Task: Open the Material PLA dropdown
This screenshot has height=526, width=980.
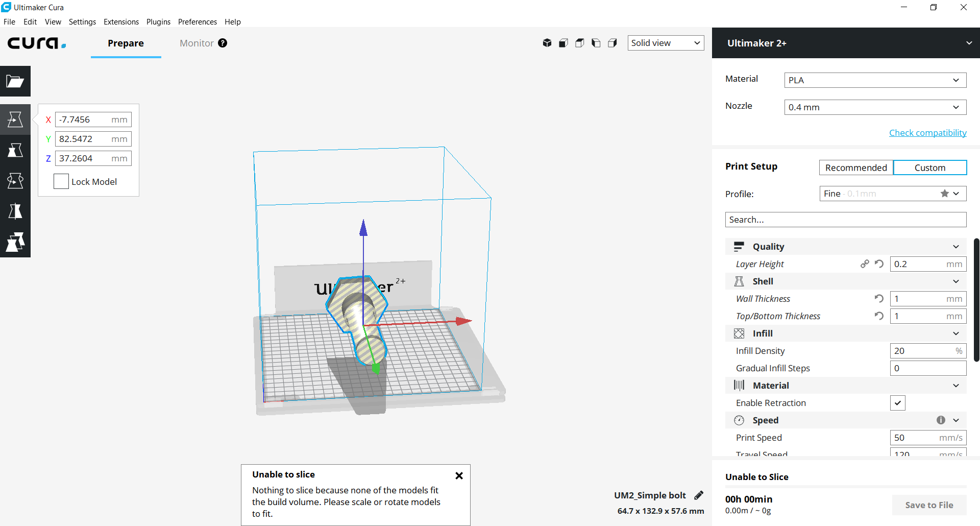Action: coord(875,80)
